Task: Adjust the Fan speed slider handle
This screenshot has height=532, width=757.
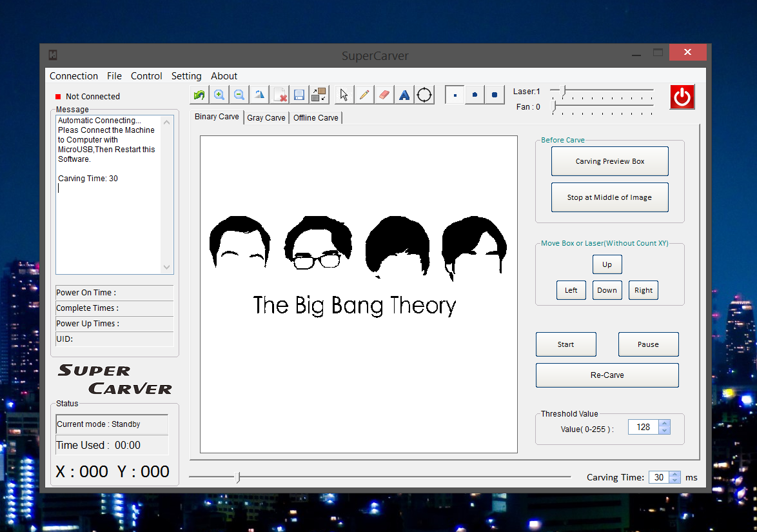Action: 555,106
